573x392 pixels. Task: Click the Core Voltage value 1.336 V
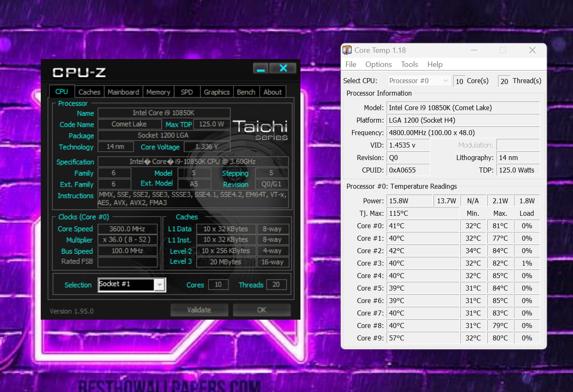click(207, 147)
